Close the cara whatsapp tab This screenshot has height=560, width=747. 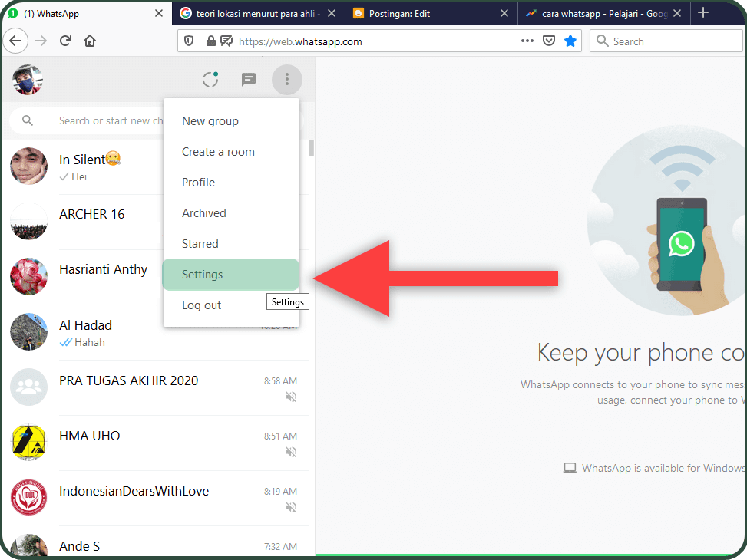click(676, 13)
